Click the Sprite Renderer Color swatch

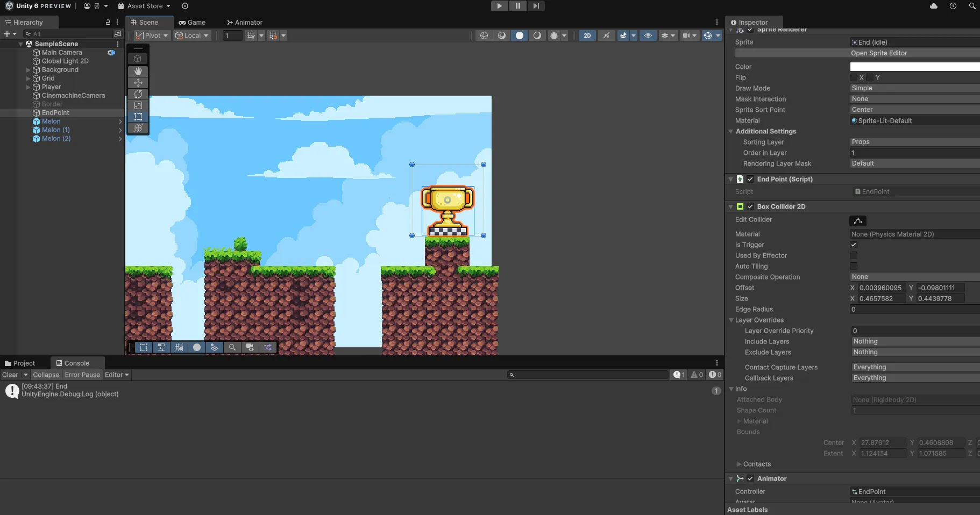click(914, 67)
